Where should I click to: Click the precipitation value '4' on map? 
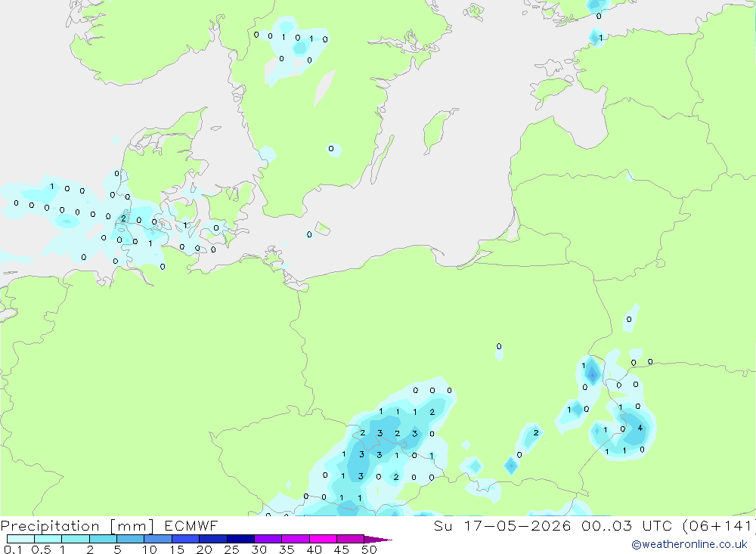[640, 428]
